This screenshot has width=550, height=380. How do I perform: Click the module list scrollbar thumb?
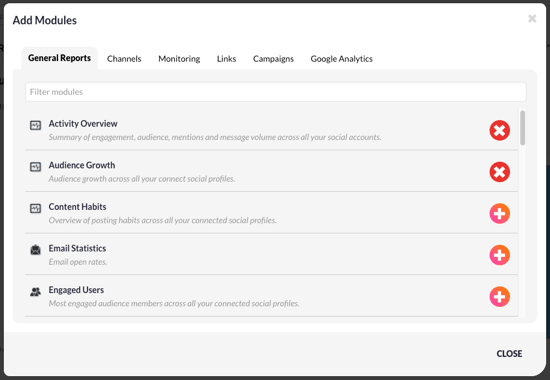click(x=523, y=128)
